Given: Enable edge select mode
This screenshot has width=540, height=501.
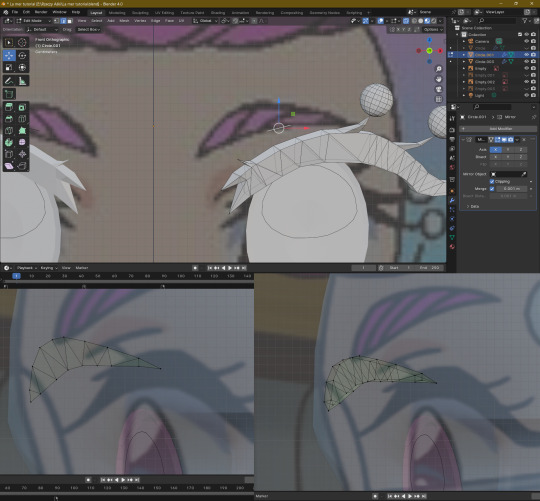Looking at the screenshot, I should [63, 21].
